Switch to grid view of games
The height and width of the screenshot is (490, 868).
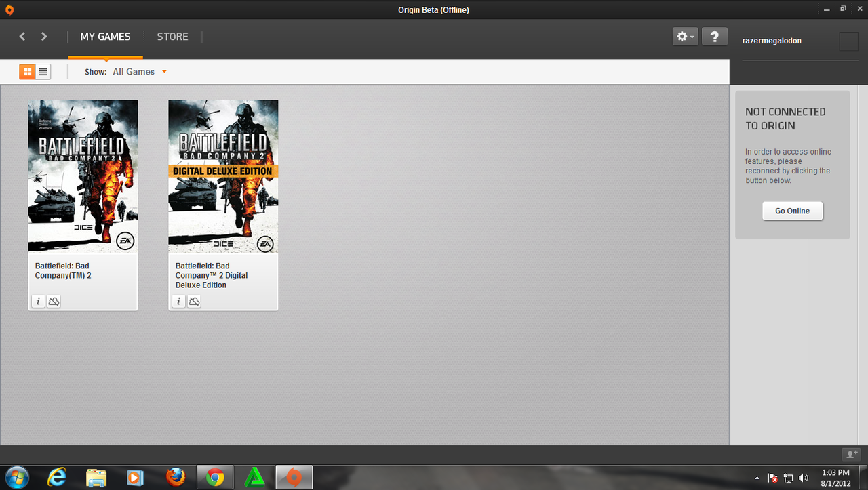27,71
